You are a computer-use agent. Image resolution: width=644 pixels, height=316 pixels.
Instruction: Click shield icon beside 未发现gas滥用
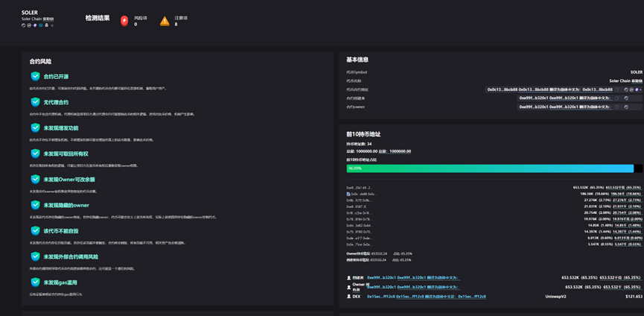pos(35,282)
